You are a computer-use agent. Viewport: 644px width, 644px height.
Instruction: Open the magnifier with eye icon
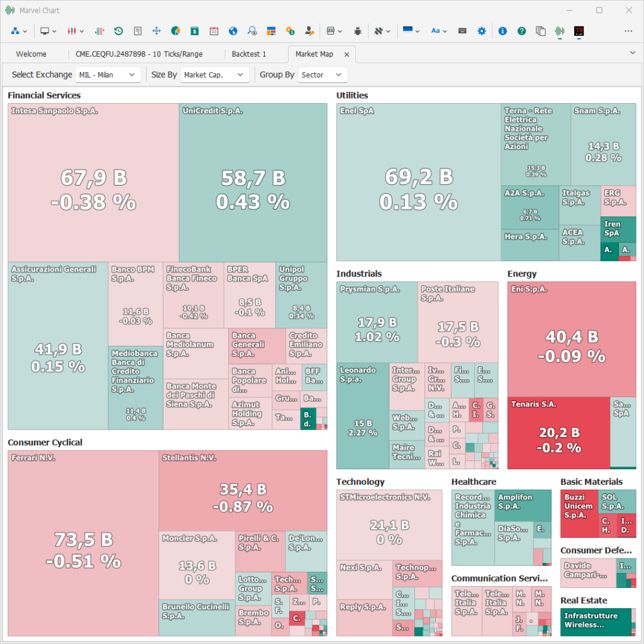(252, 31)
